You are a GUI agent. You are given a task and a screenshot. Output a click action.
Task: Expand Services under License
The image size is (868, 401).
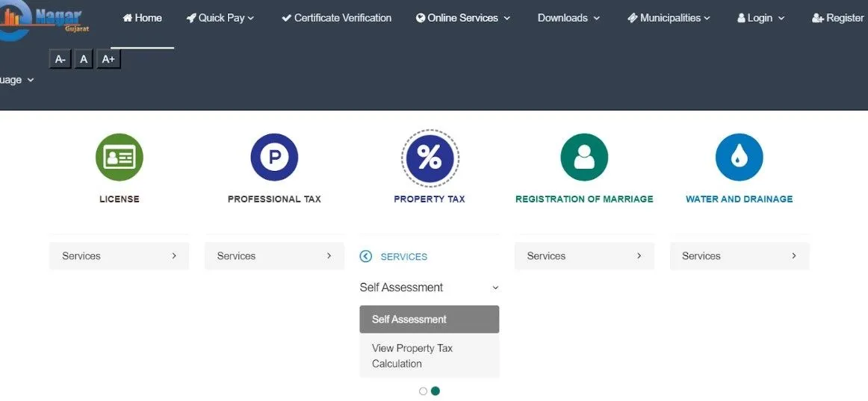(119, 256)
